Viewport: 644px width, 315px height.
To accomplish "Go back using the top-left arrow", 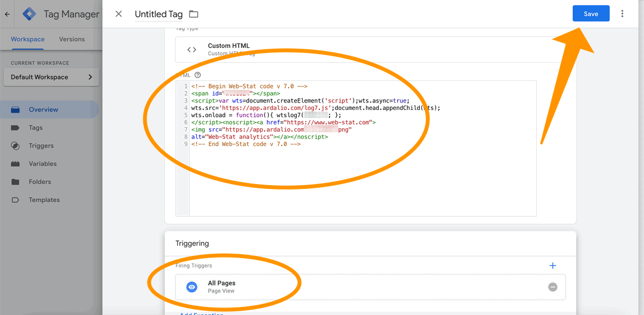I will click(x=7, y=14).
